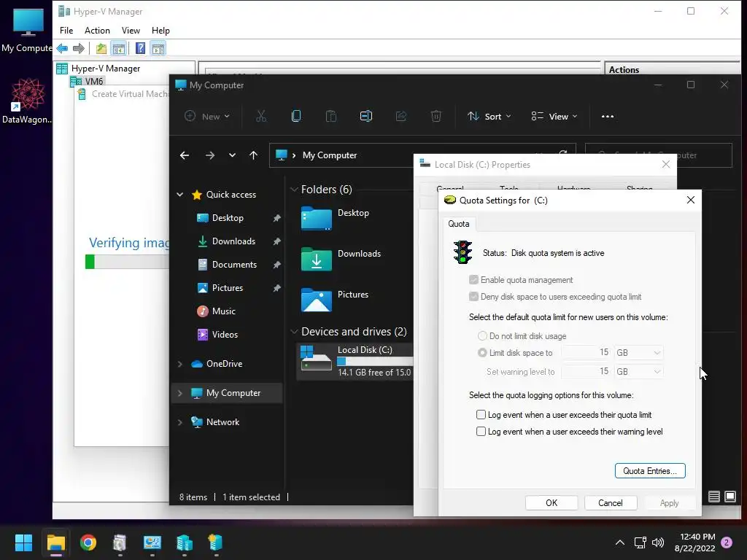Screen dimensions: 747x560
Task: Go up one level in File Explorer
Action: coord(253,155)
